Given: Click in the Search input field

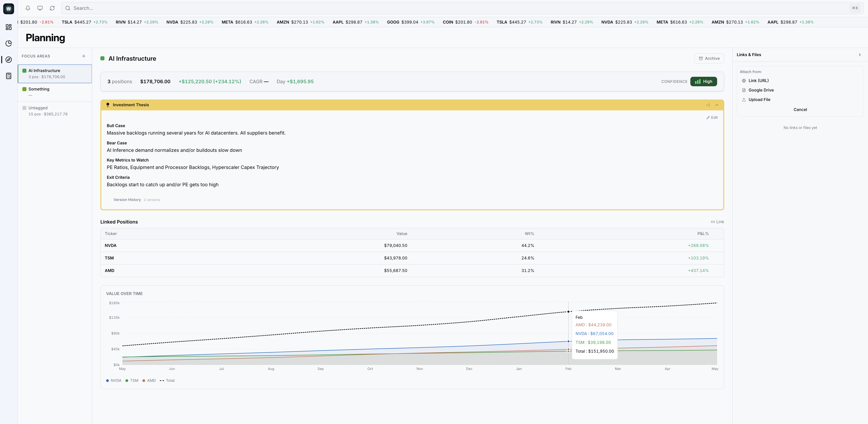Looking at the screenshot, I should [x=462, y=8].
